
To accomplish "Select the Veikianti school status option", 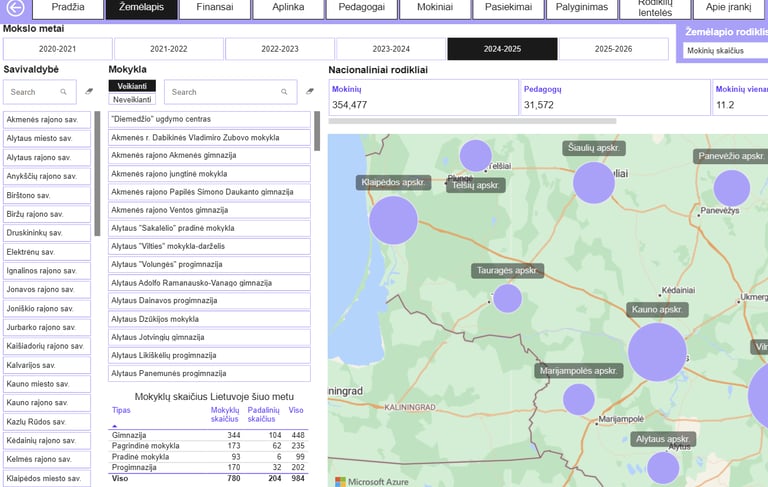I will [132, 86].
